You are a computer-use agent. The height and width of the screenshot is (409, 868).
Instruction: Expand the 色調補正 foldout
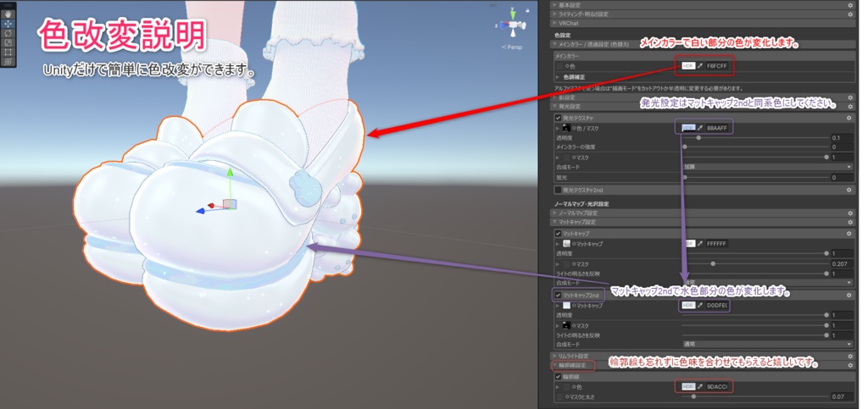tap(558, 77)
